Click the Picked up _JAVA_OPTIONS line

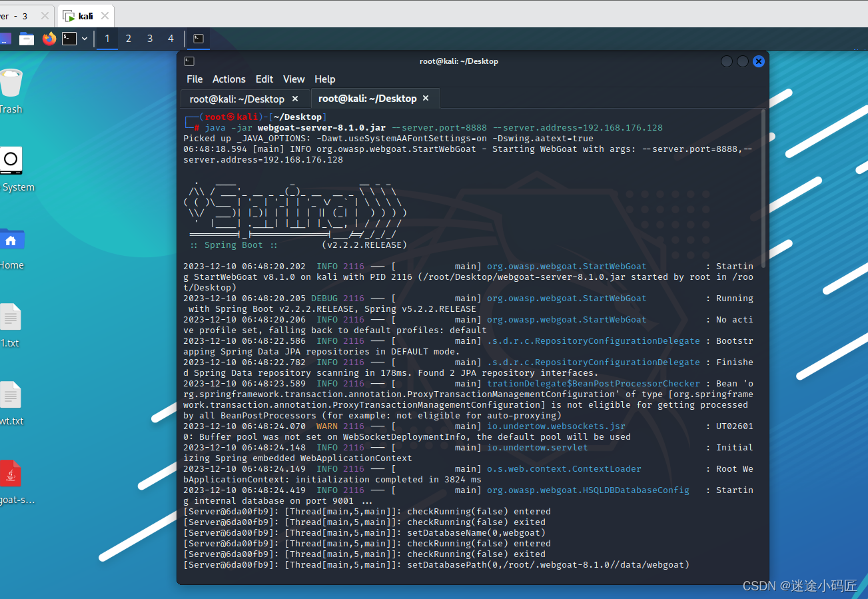[x=388, y=139]
